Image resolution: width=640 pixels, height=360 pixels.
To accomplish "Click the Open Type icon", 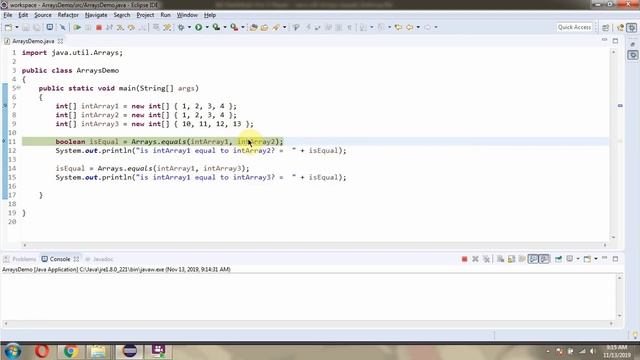I will [x=253, y=27].
